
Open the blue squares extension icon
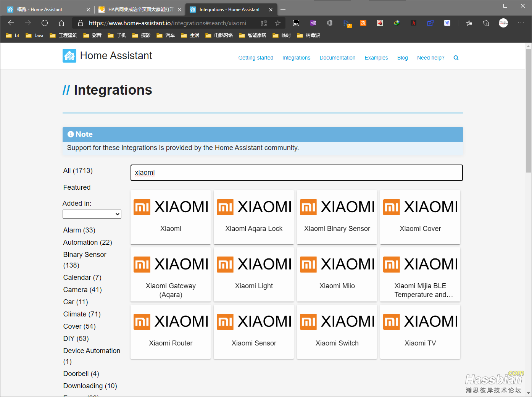click(430, 23)
